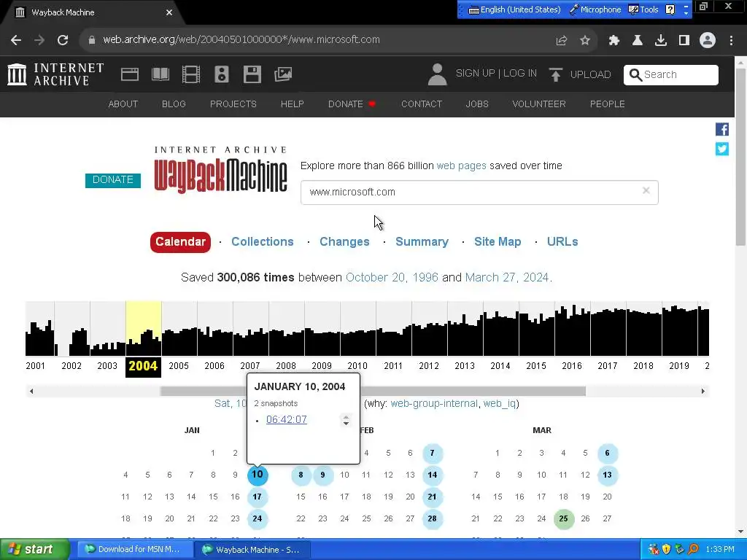Viewport: 747px width, 560px height.
Task: Click SIGN UP | LOG IN
Action: [x=496, y=74]
